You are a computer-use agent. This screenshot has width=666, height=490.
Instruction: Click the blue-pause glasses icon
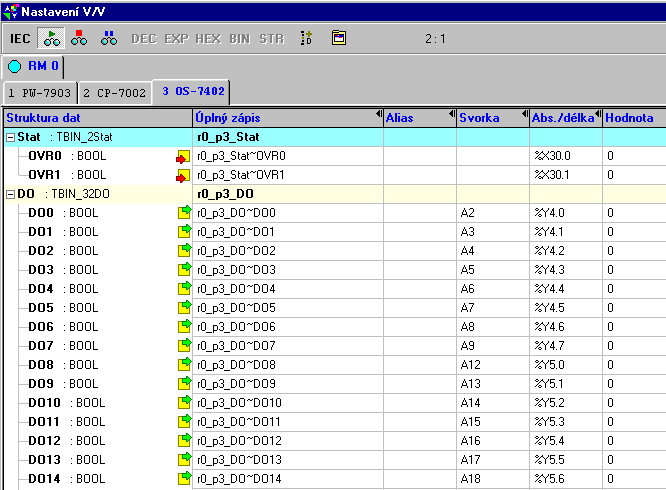click(x=109, y=38)
